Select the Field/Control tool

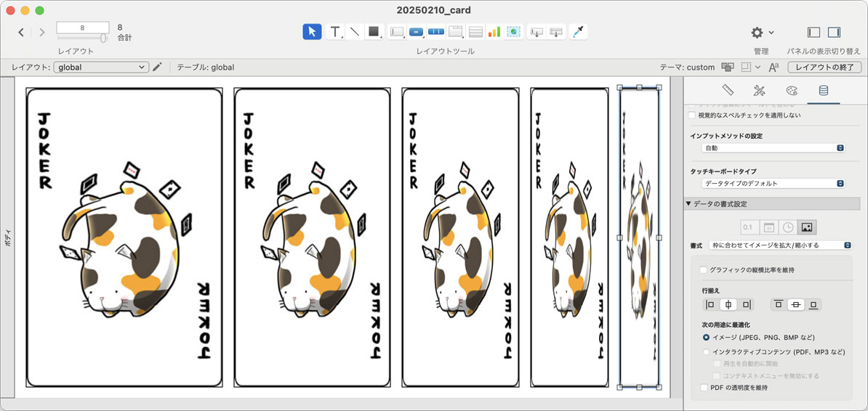[397, 31]
